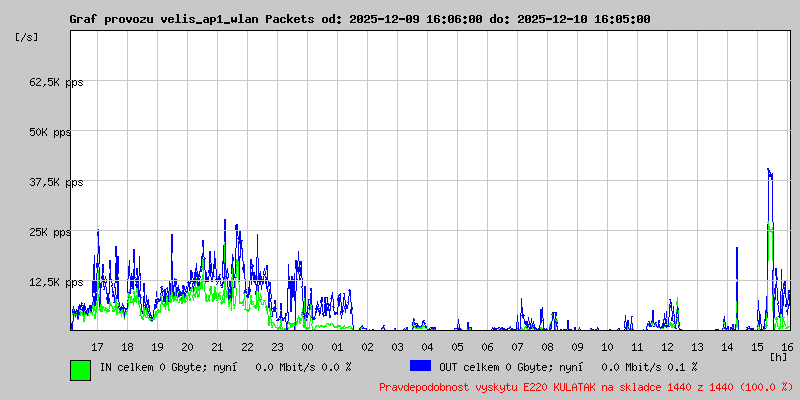Click the hour label 13 on x-axis
This screenshot has height=400, width=800.
pyautogui.click(x=697, y=347)
